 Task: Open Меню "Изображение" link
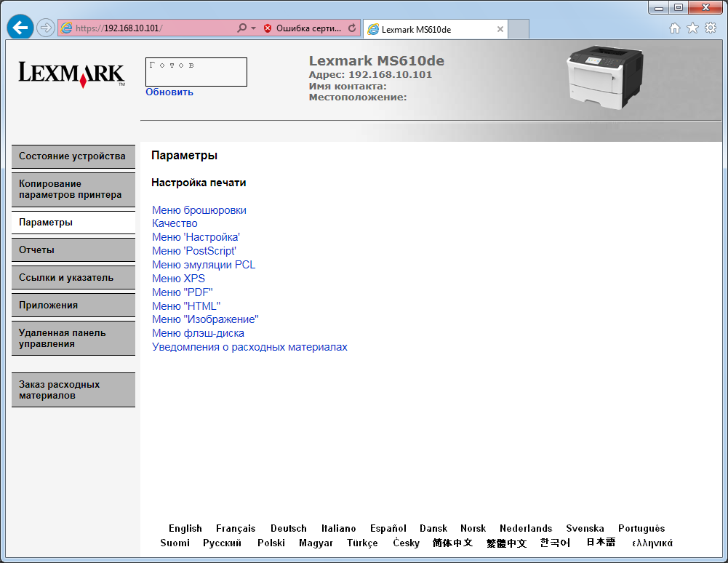(205, 319)
